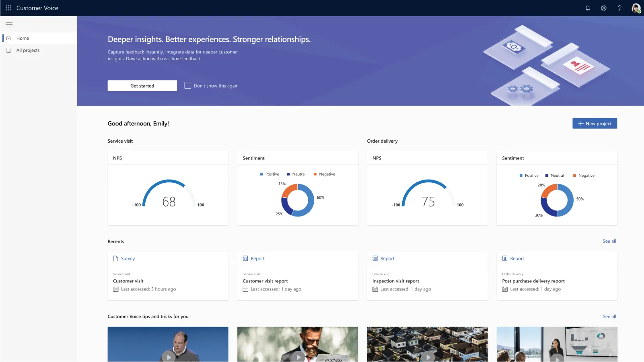This screenshot has width=644, height=362.
Task: Click See all for Recents
Action: pos(609,241)
